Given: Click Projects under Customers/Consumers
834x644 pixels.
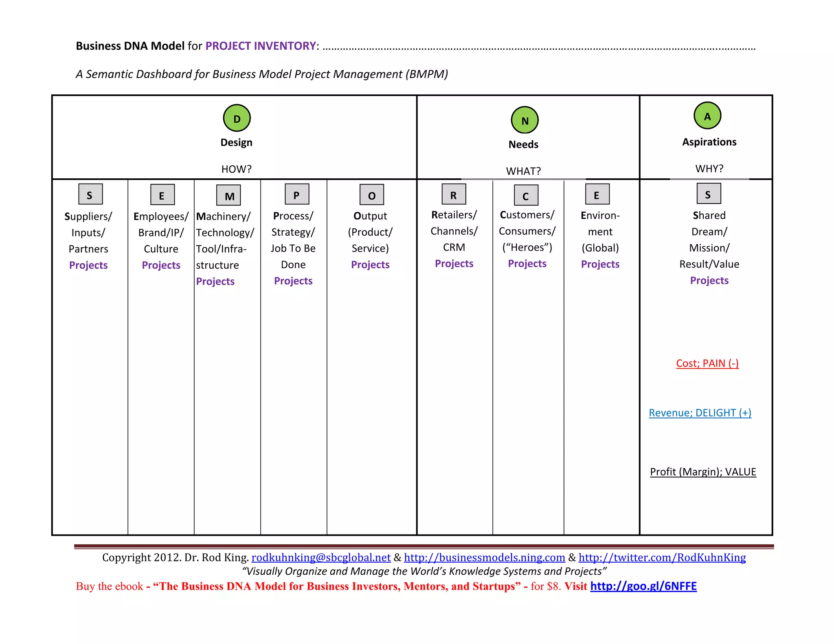Looking at the screenshot, I should [527, 264].
